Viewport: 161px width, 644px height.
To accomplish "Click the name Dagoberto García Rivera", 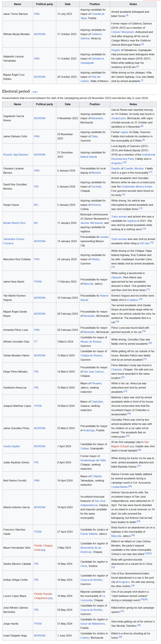I will pyautogui.click(x=14, y=118).
